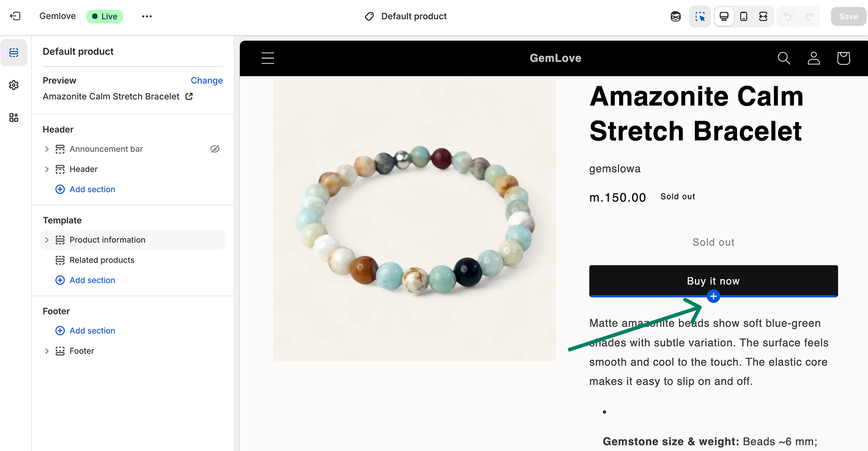Click Change next to Preview
Image resolution: width=868 pixels, height=451 pixels.
(x=207, y=80)
